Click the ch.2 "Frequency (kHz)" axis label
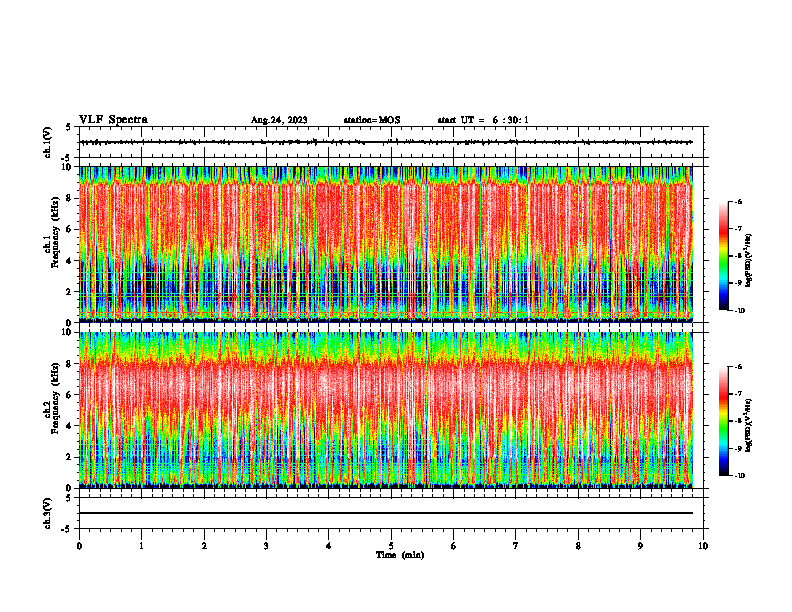 pyautogui.click(x=55, y=398)
